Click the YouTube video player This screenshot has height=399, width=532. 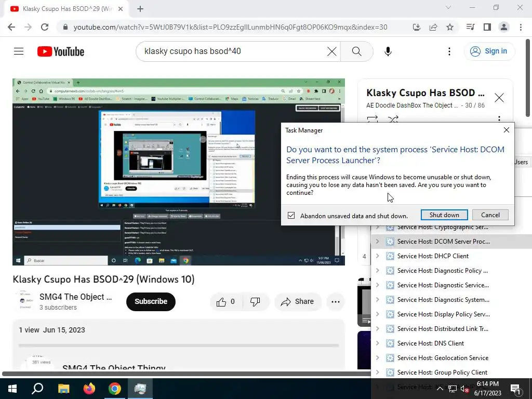click(179, 172)
